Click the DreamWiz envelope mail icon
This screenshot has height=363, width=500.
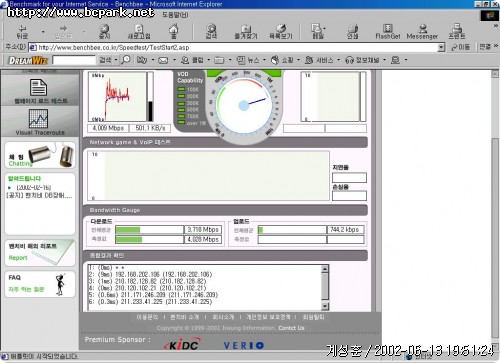coord(163,60)
